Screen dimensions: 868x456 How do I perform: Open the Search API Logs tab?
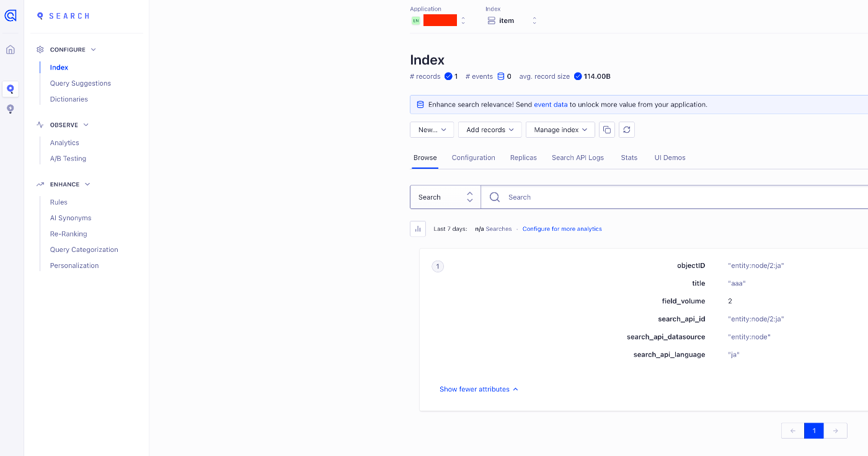pos(577,158)
